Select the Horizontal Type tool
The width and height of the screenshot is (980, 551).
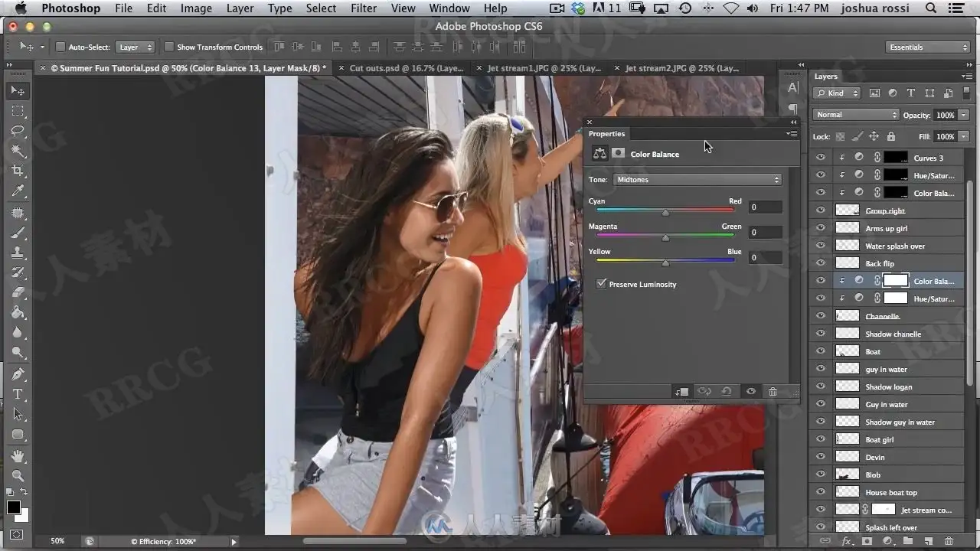tap(18, 394)
